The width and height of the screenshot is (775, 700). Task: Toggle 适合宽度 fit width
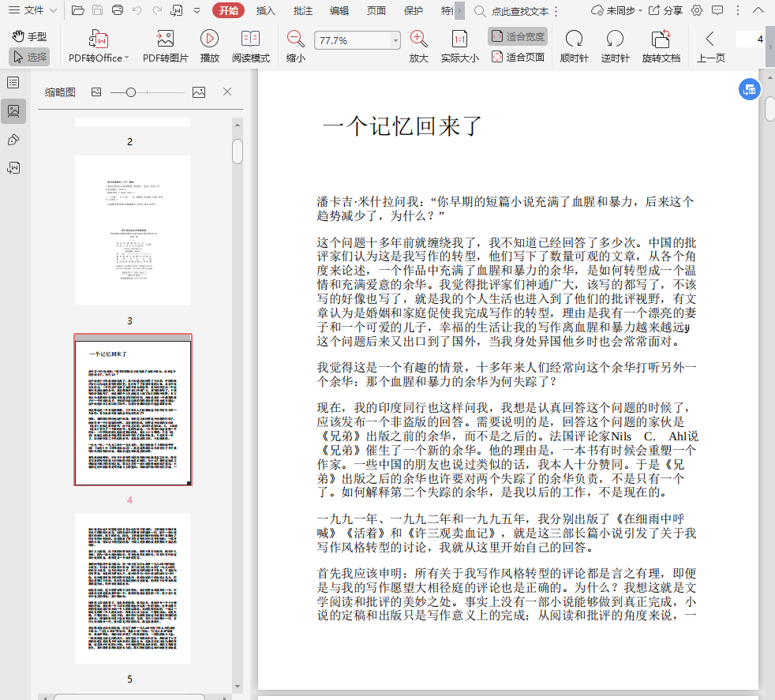pyautogui.click(x=518, y=36)
